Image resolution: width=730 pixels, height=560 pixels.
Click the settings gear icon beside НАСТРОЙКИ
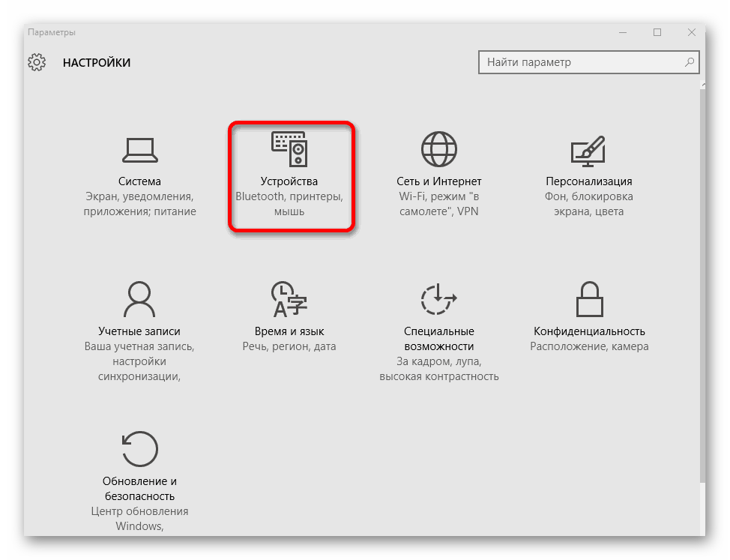pyautogui.click(x=37, y=62)
